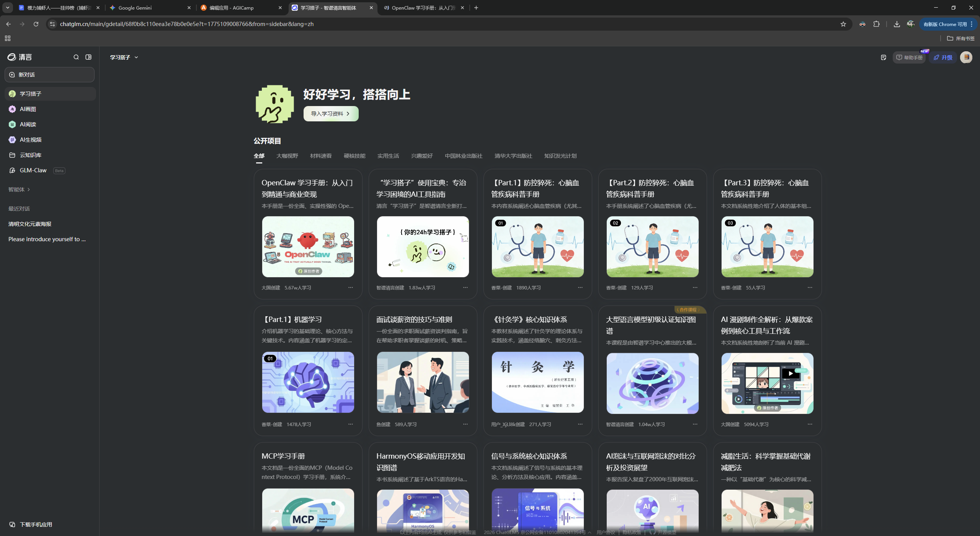The image size is (980, 536).
Task: Play the AI漫剧制作全解析 video preview
Action: [x=791, y=373]
